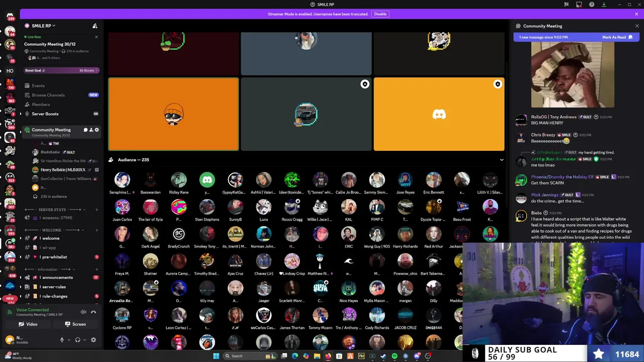
Task: Open the welcome text channel
Action: click(x=61, y=238)
